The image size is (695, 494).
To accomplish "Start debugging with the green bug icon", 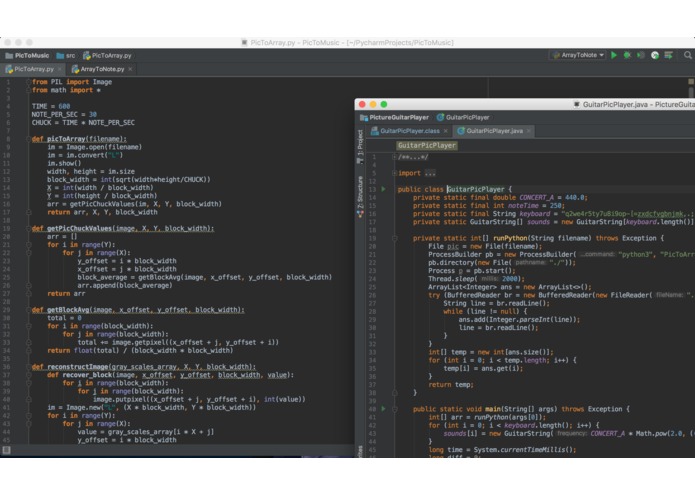I will pos(627,55).
